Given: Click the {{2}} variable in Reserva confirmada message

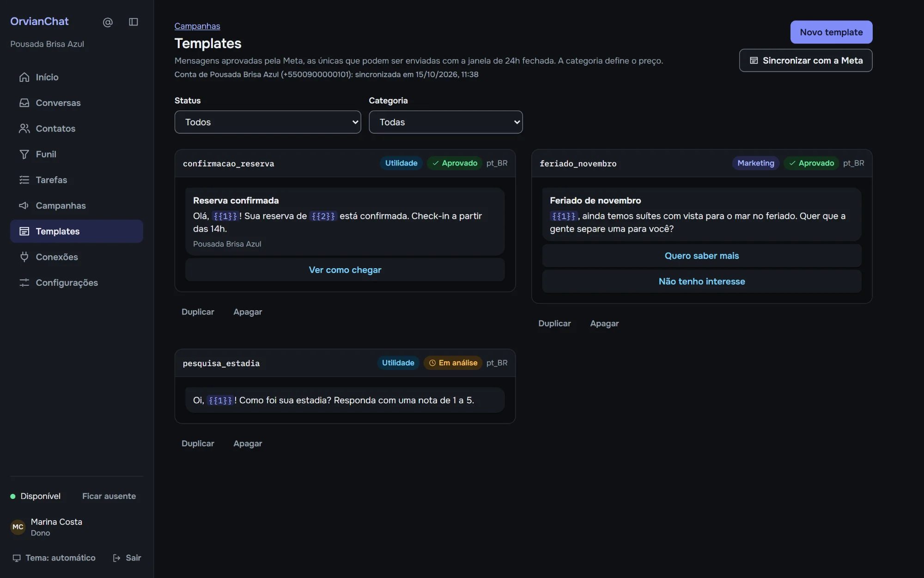Looking at the screenshot, I should point(323,216).
